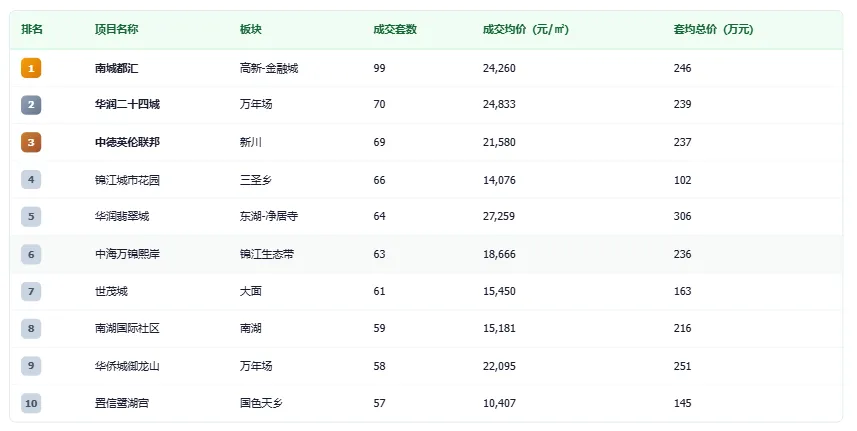Viewport: 857px width, 431px height.
Task: Click the 中海万锦熙岸 row name
Action: [x=127, y=254]
